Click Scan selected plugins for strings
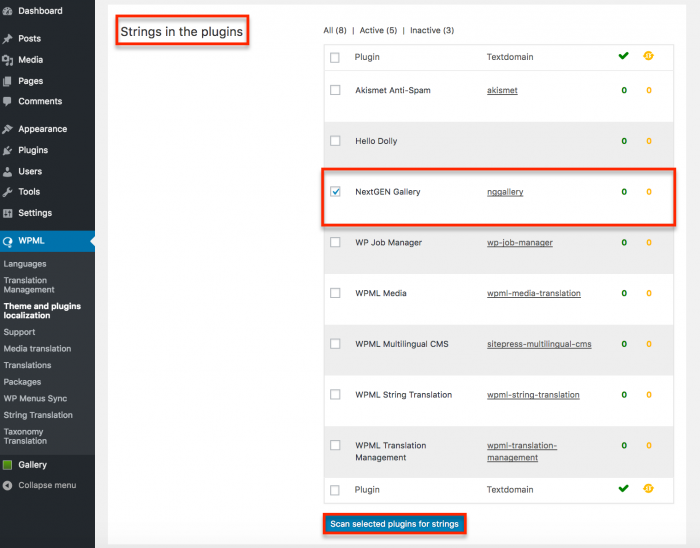The height and width of the screenshot is (548, 700). (x=395, y=524)
